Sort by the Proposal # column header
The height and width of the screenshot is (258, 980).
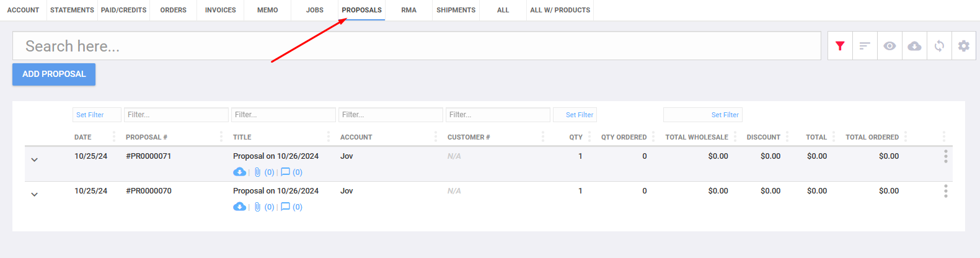146,137
